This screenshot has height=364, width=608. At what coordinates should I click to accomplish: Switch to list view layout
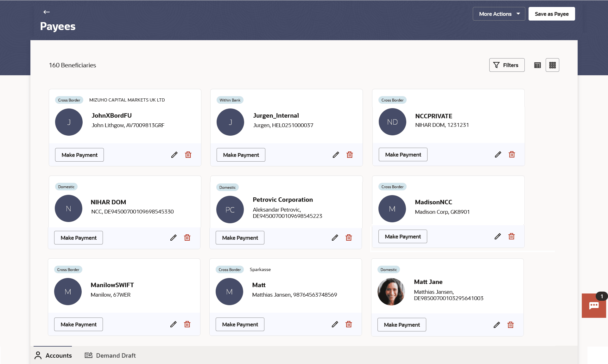(x=537, y=65)
